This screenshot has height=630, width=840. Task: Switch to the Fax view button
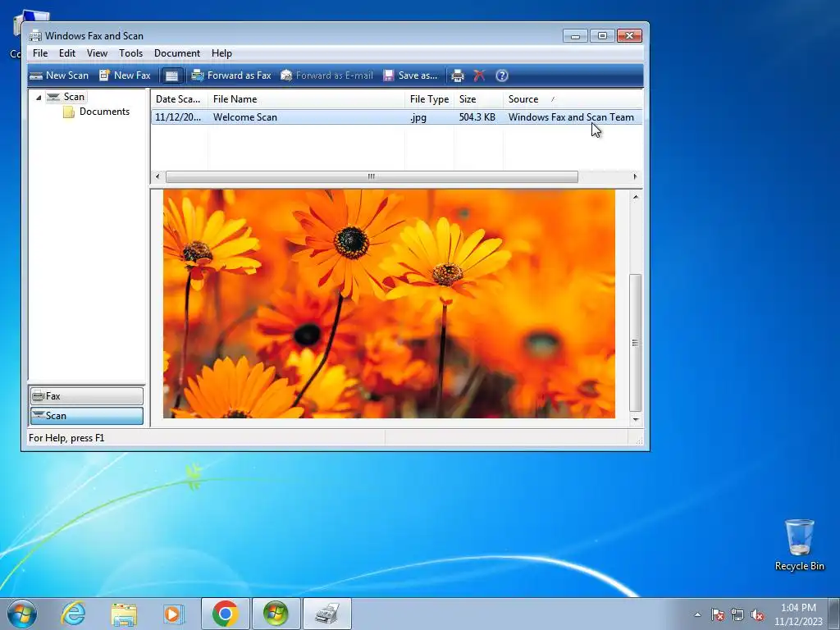(87, 396)
